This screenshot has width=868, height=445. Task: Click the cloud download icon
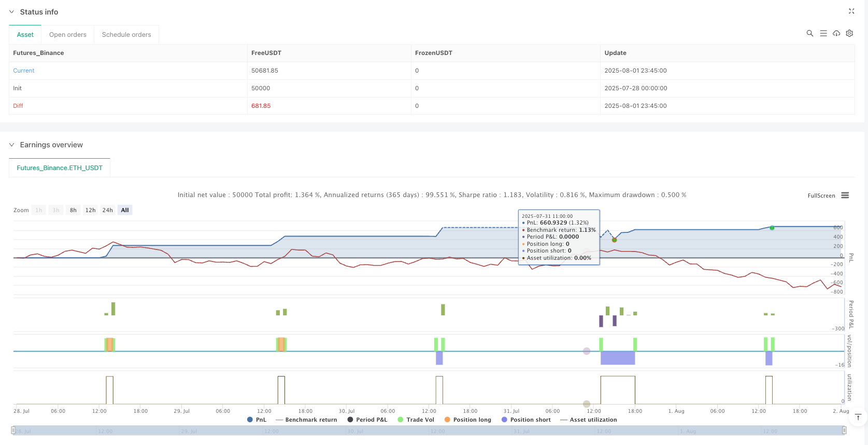836,33
